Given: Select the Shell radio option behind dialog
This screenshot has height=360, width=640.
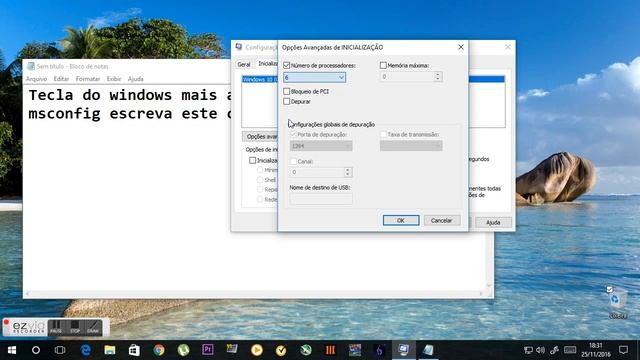Looking at the screenshot, I should (260, 180).
